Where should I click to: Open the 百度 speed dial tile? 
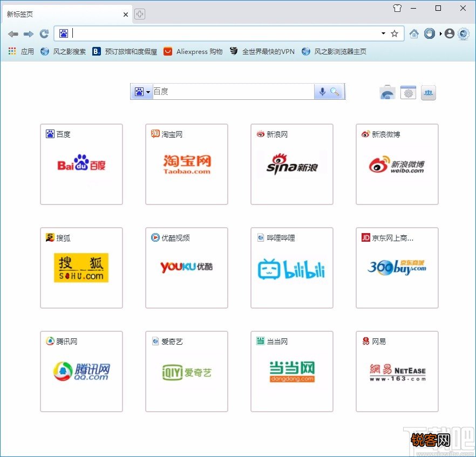click(x=81, y=164)
